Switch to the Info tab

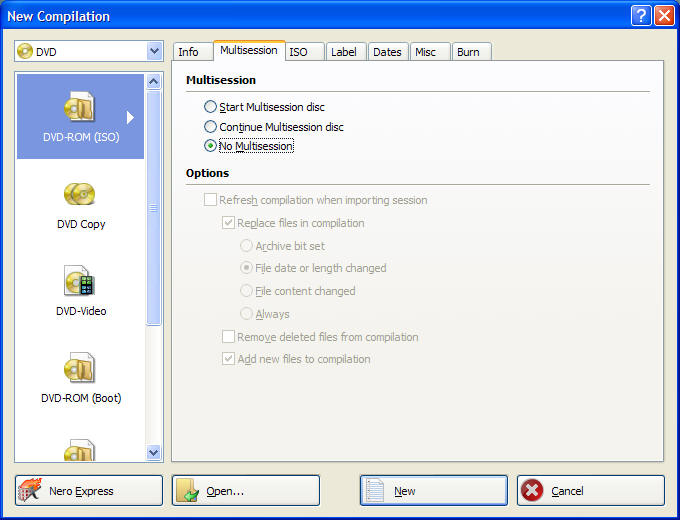point(193,52)
